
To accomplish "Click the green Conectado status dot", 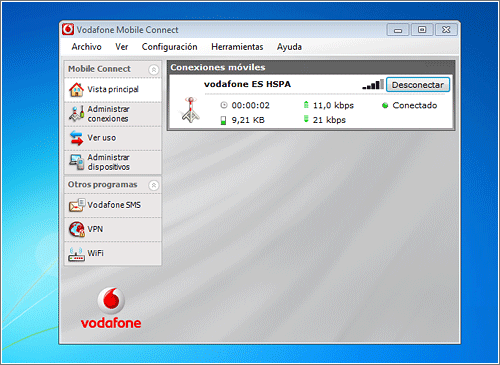I will click(x=385, y=106).
